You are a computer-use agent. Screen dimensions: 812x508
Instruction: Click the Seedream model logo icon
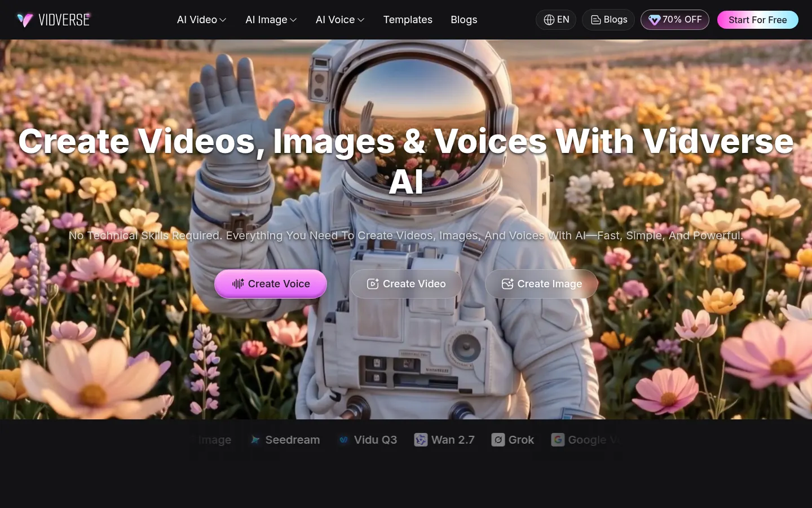click(255, 440)
